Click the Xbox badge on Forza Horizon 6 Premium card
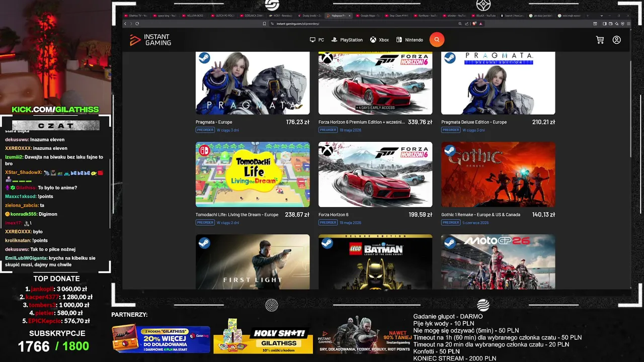 pos(327,58)
